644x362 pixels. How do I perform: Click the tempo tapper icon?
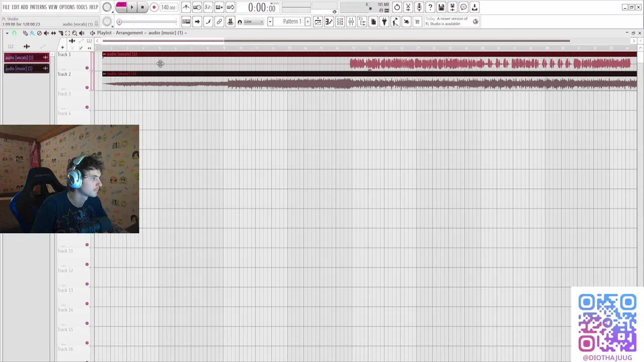coord(395,22)
